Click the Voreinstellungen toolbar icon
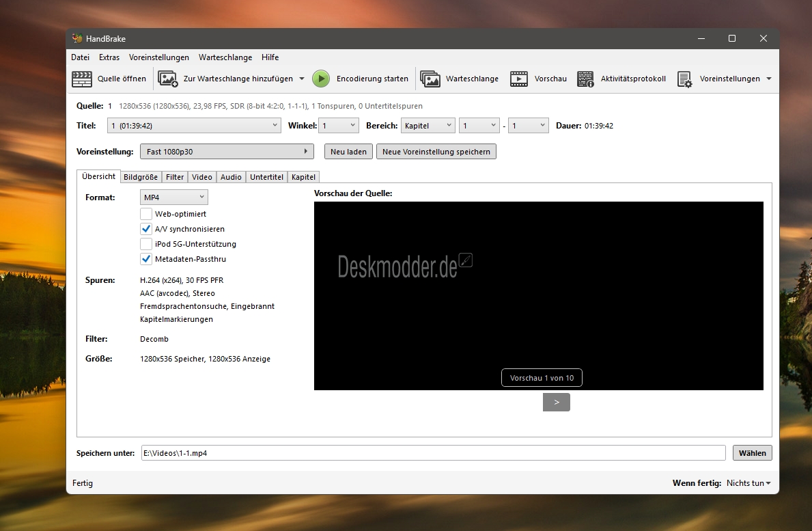The width and height of the screenshot is (812, 531). (685, 79)
